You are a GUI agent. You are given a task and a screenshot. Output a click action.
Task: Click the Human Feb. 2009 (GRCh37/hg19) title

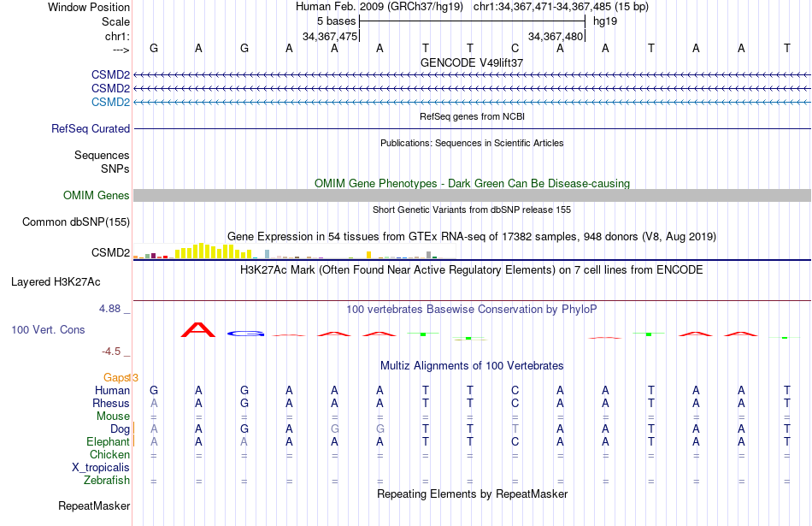click(x=380, y=7)
